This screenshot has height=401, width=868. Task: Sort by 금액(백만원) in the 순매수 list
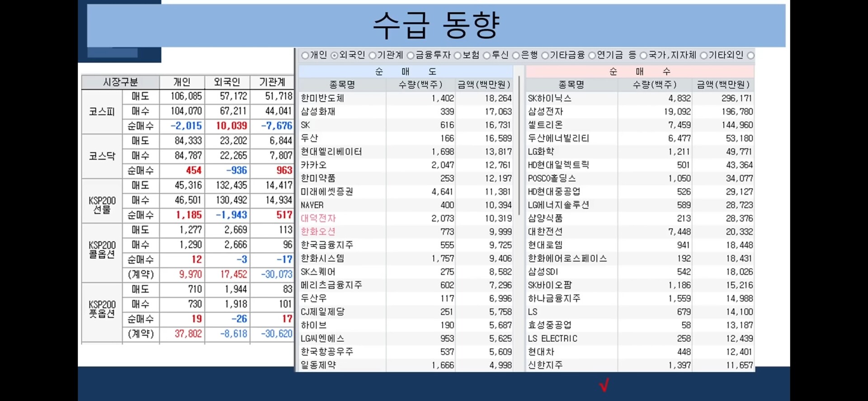723,85
